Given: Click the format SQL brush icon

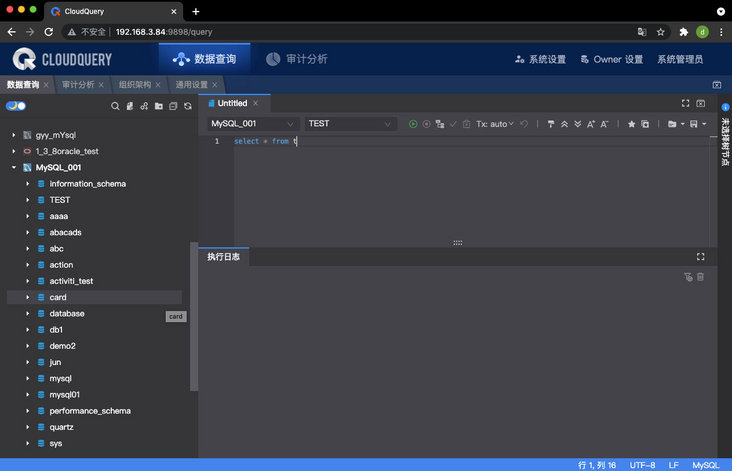Looking at the screenshot, I should coord(551,124).
